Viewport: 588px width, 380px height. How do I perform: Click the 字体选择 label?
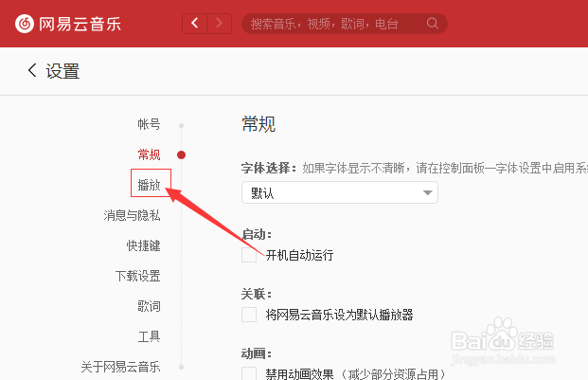(x=269, y=168)
